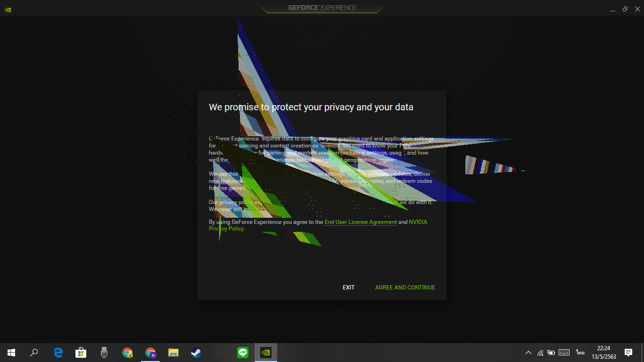Open the Windows Start menu
Image resolution: width=644 pixels, height=362 pixels.
pyautogui.click(x=11, y=353)
